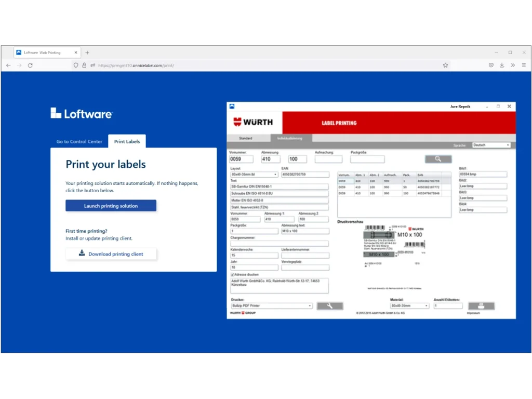Viewport: 532px width, 399px height.
Task: Open printer settings via the wrench icon
Action: pos(330,305)
